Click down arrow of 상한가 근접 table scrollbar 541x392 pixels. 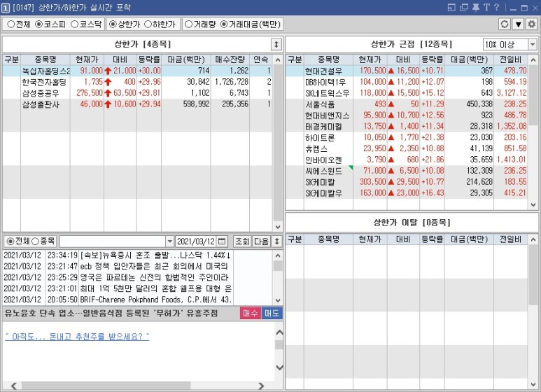(x=533, y=205)
